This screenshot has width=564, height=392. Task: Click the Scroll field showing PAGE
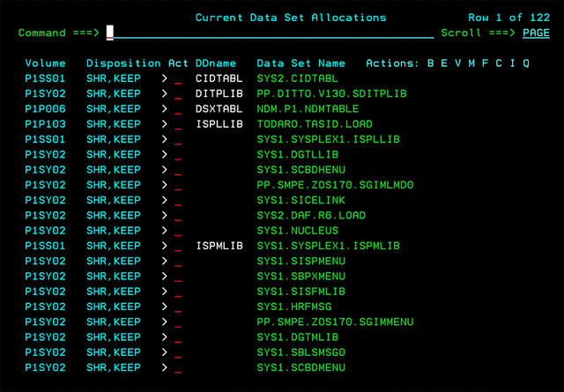[536, 33]
